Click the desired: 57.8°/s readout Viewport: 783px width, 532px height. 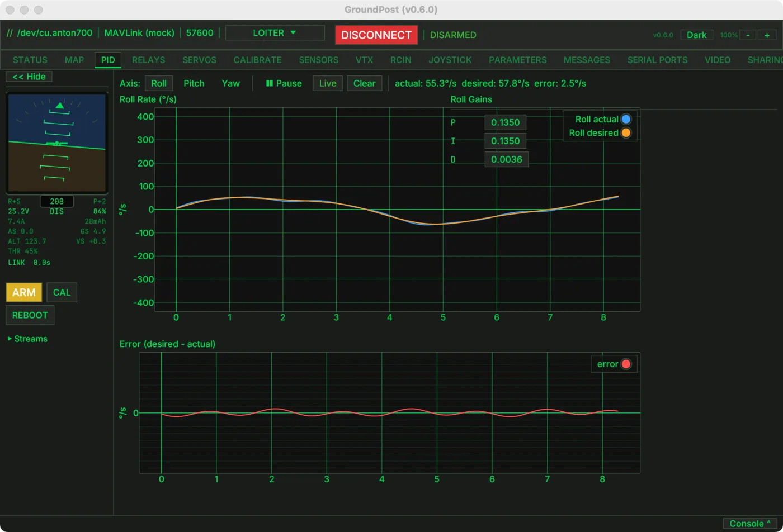(x=495, y=83)
